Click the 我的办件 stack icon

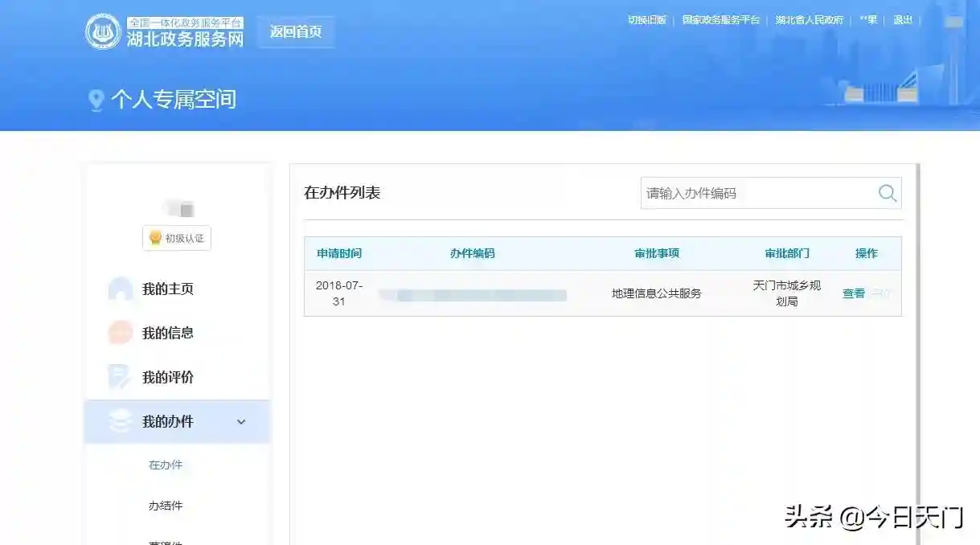(x=121, y=421)
